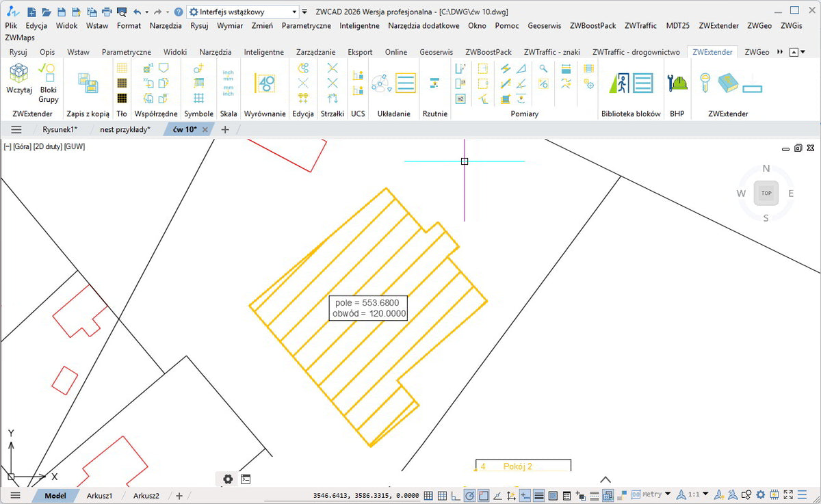This screenshot has height=504, width=821.
Task: Click the ZWExtender key icon
Action: (705, 83)
